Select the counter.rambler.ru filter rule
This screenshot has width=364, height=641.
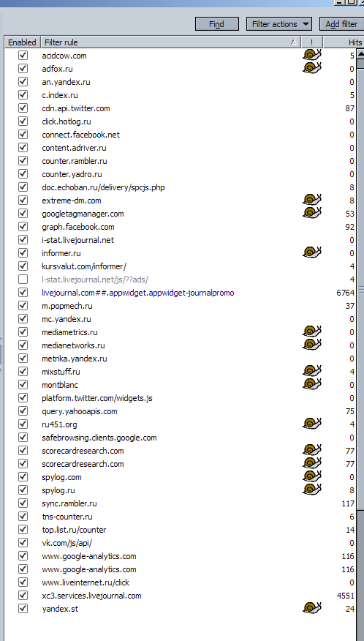pyautogui.click(x=75, y=161)
